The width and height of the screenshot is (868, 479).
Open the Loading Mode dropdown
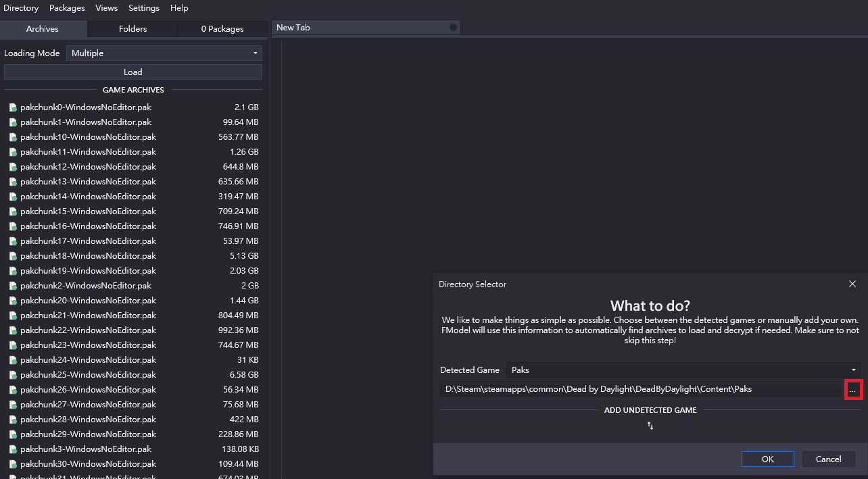pyautogui.click(x=164, y=53)
